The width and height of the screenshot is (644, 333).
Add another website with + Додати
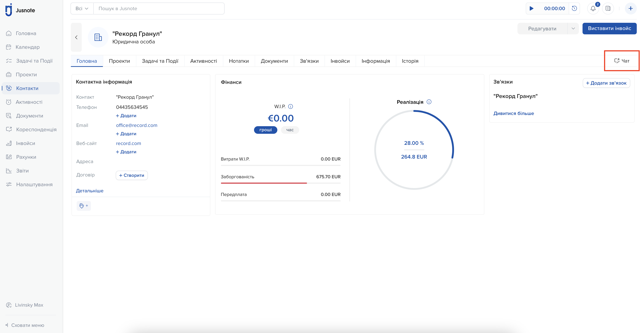(126, 152)
